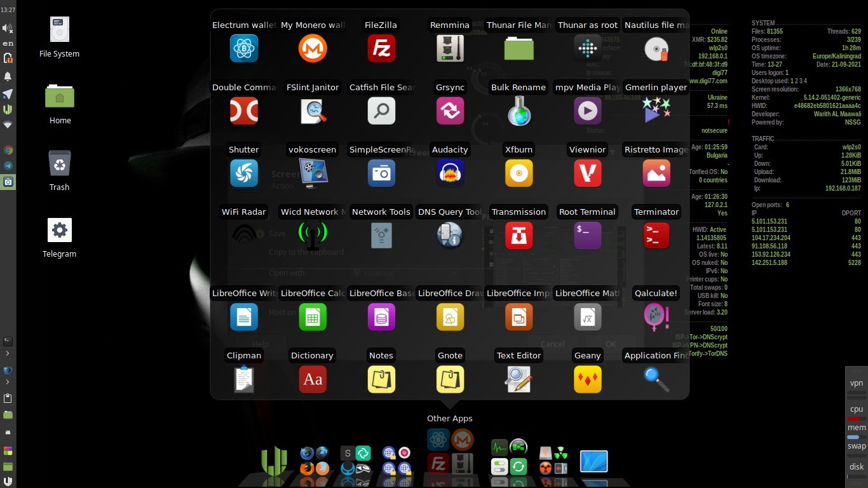Switch keyboard layout via en indicator
The image size is (868, 488).
pos(8,43)
